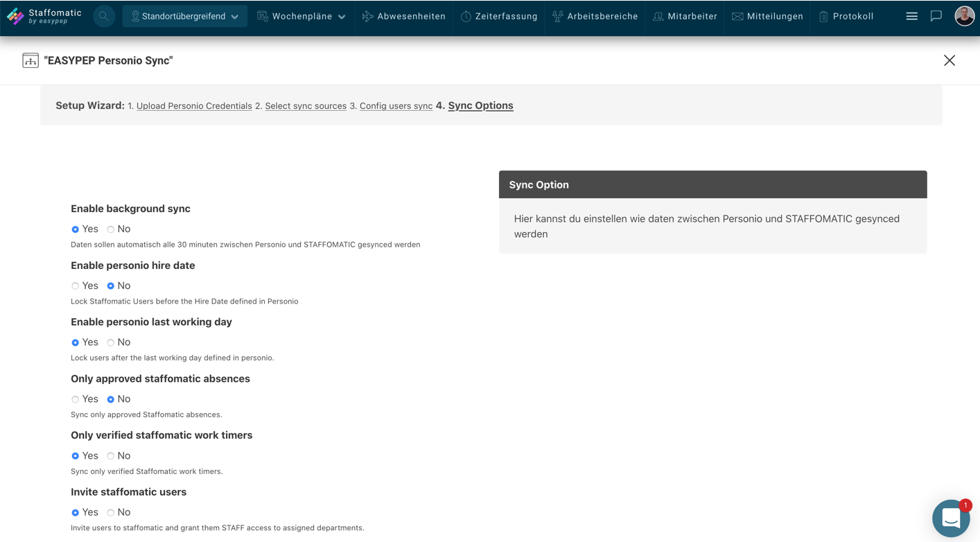
Task: Set Only verified staffomatic work timers to No
Action: pyautogui.click(x=111, y=456)
